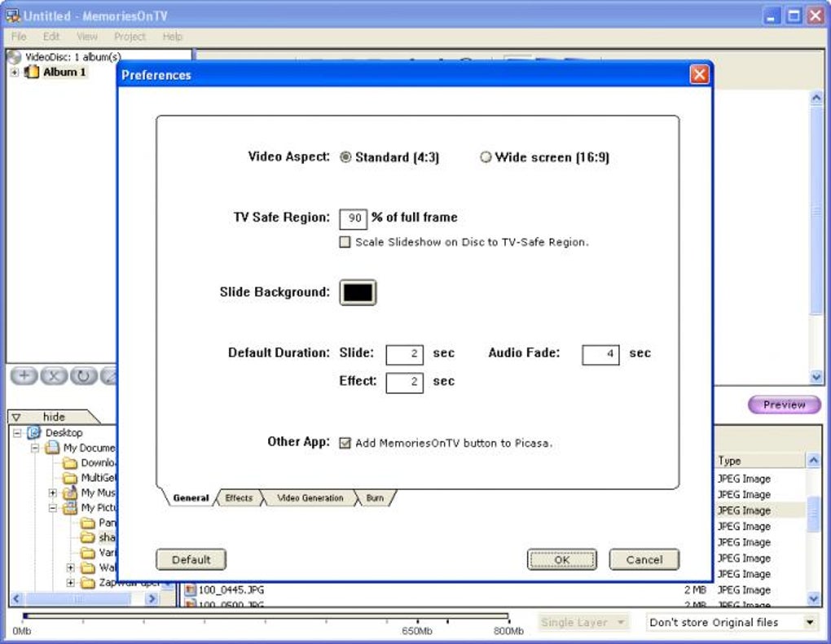The width and height of the screenshot is (831, 644).
Task: Select the General preferences tab
Action: point(191,497)
